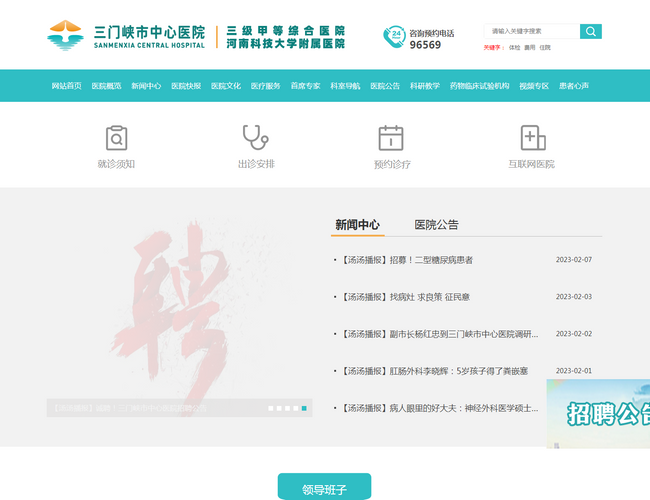Open 医疗服务 navigation menu
650x500 pixels.
265,86
